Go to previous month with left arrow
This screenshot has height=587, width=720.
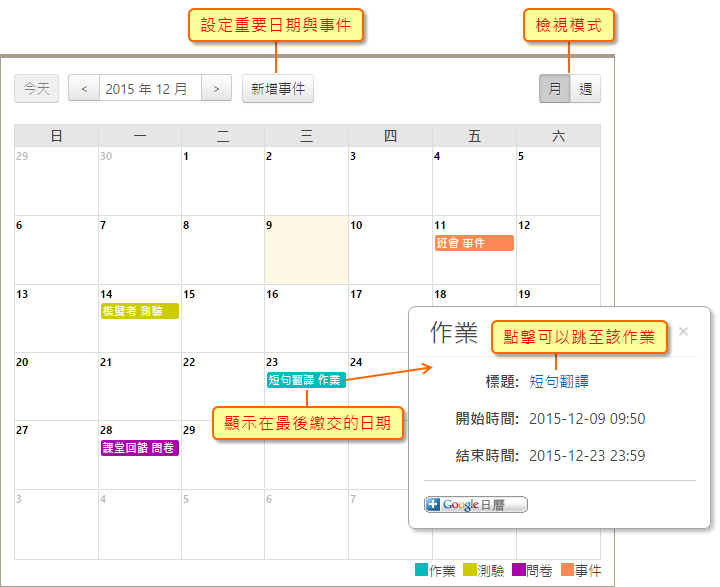coord(84,89)
